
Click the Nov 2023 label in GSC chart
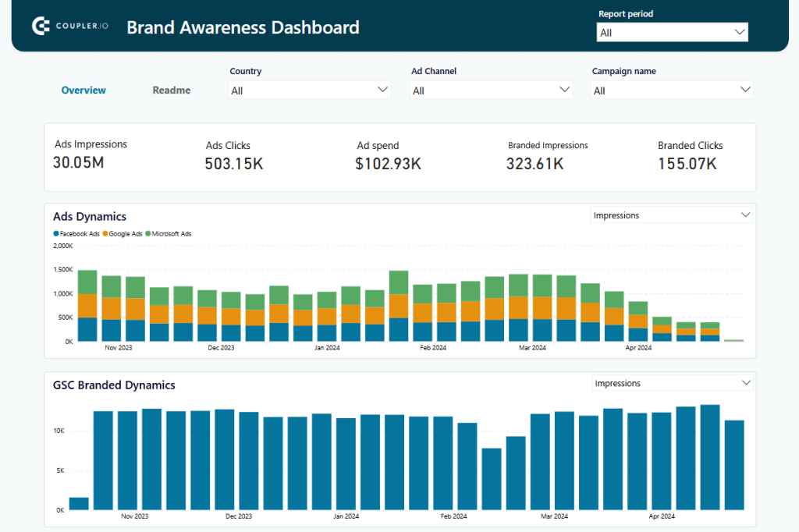[134, 516]
